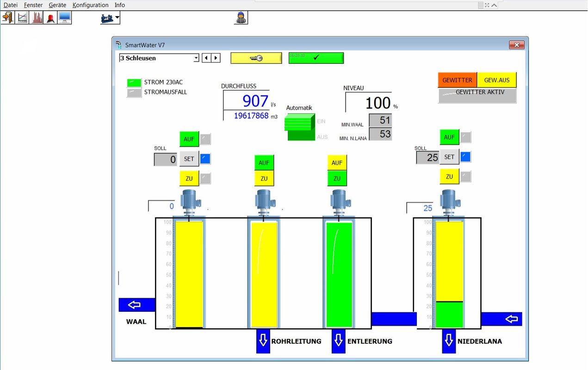The width and height of the screenshot is (588, 370).
Task: Click the exit door icon in toolbar
Action: point(8,18)
